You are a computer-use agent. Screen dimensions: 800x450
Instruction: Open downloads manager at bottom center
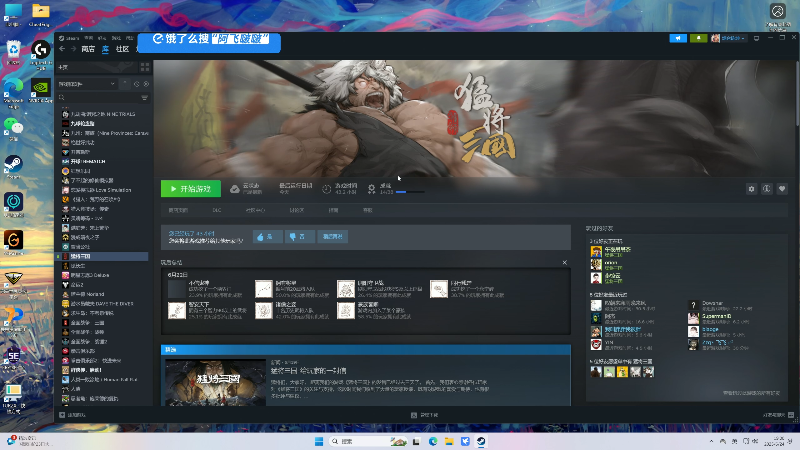point(424,415)
